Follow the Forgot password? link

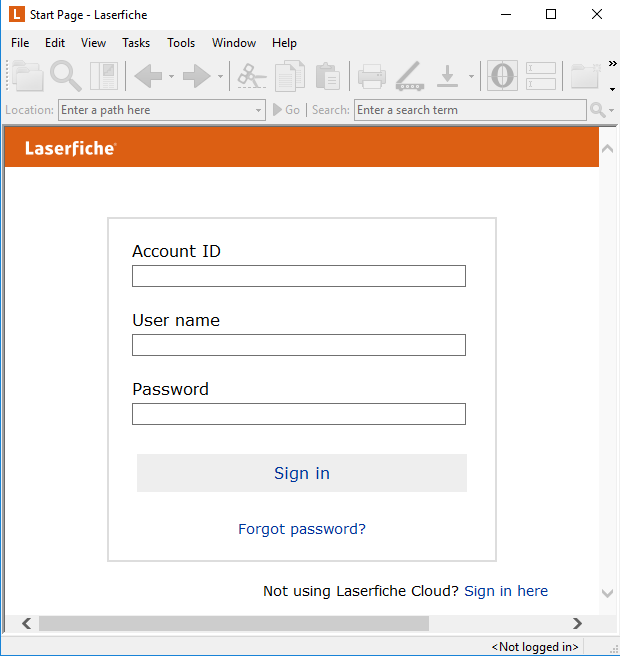click(302, 529)
